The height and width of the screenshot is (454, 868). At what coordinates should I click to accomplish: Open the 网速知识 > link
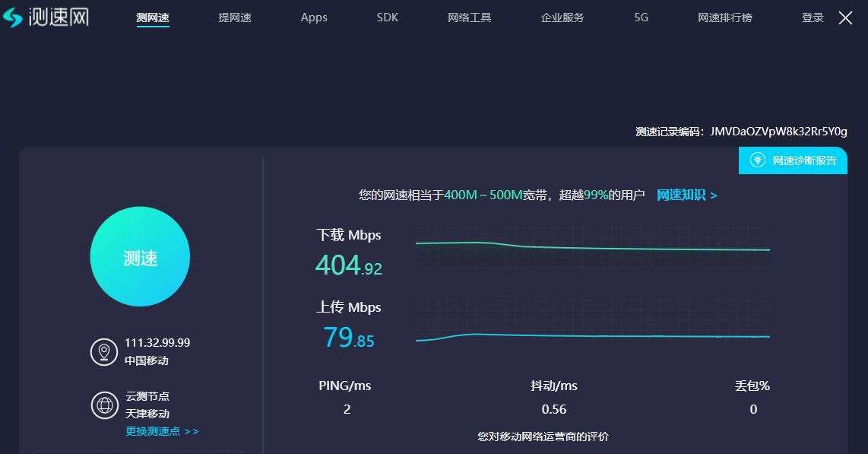tap(687, 195)
